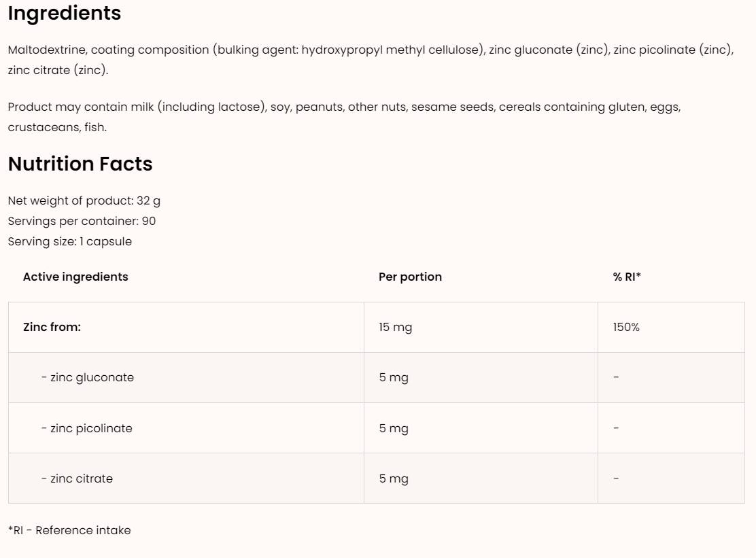Click the Ingredients heading

coord(65,14)
